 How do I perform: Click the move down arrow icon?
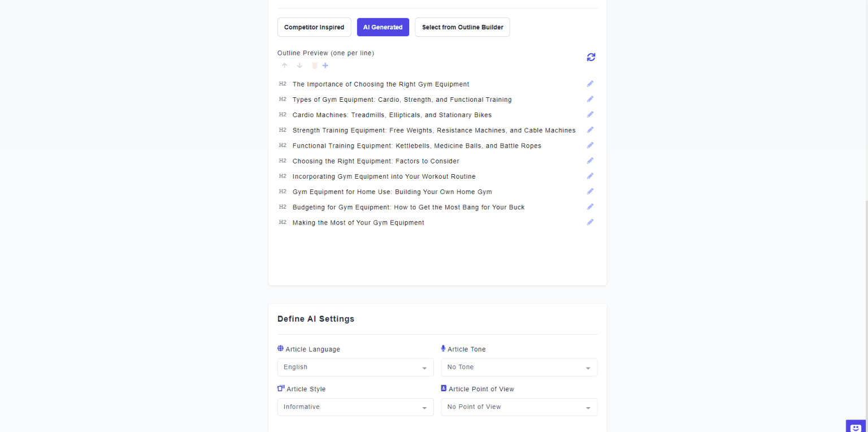pyautogui.click(x=300, y=66)
